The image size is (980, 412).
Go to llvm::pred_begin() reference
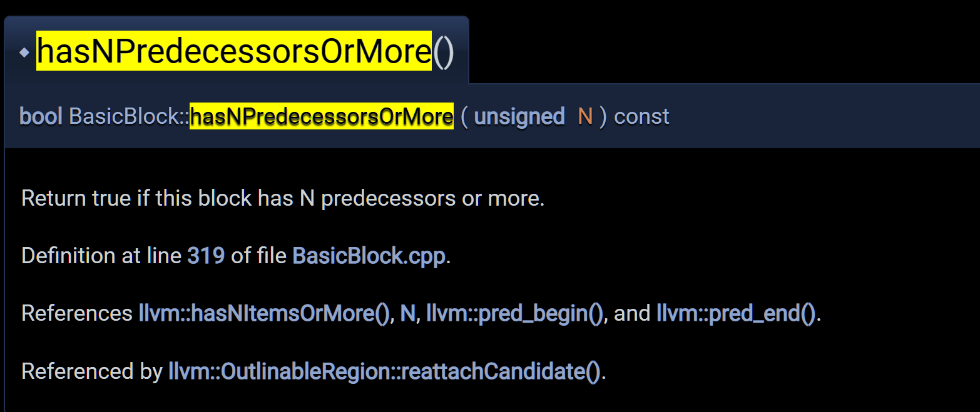[x=515, y=313]
